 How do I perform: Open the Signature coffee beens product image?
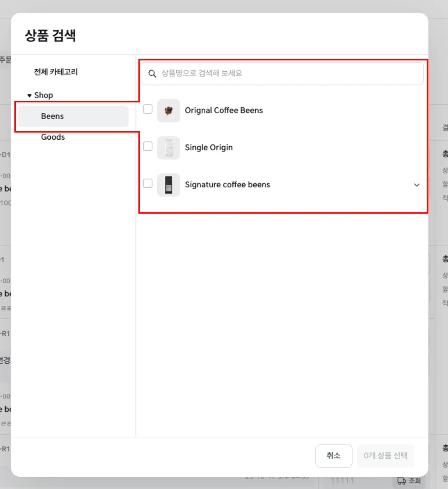[x=168, y=184]
